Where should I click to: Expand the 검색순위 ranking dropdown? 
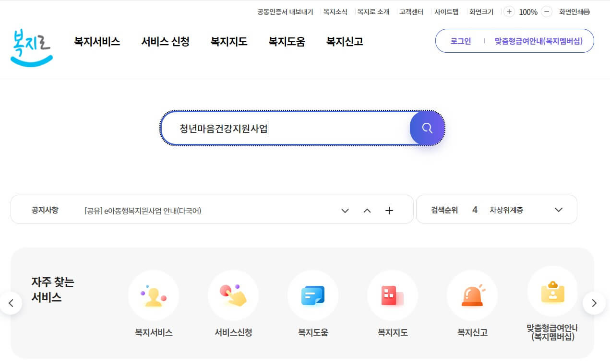[x=558, y=210]
